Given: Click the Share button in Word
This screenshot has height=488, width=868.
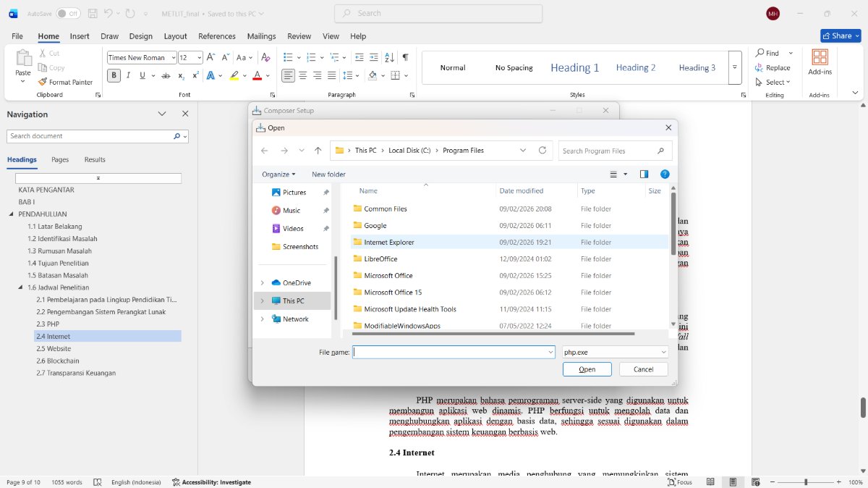Looking at the screenshot, I should pos(841,35).
